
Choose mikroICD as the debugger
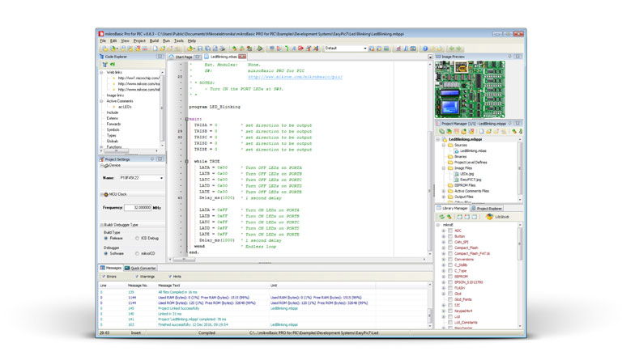[138, 253]
